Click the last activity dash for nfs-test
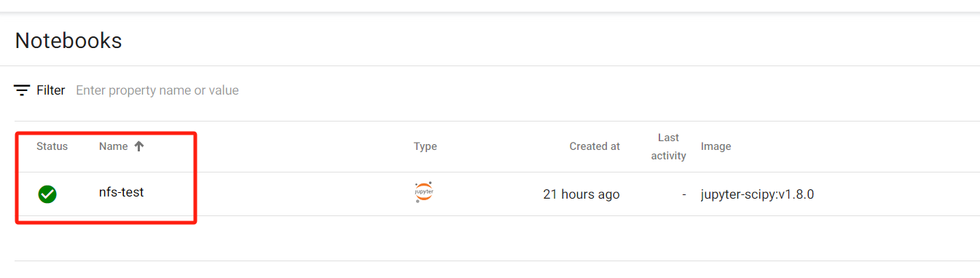980x278 pixels. (683, 195)
